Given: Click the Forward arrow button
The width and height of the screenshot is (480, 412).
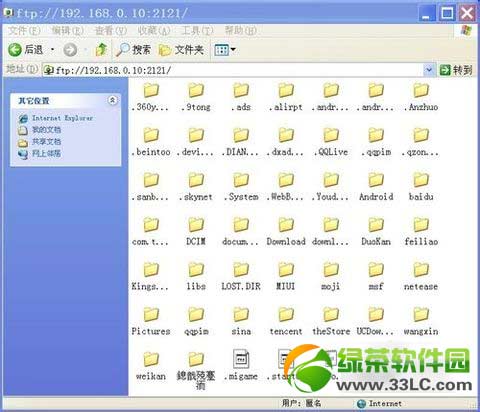Looking at the screenshot, I should coord(70,50).
